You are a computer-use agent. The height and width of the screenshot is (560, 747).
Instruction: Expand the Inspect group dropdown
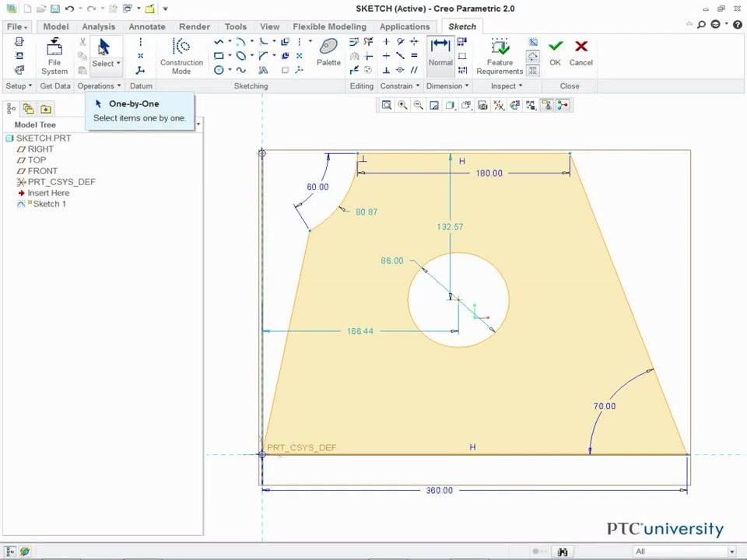(x=507, y=86)
